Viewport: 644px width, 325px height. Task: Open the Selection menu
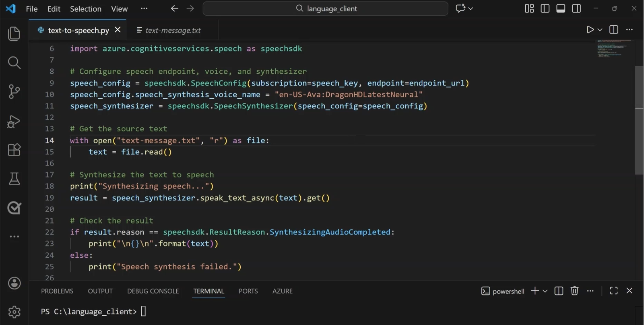[x=86, y=8]
